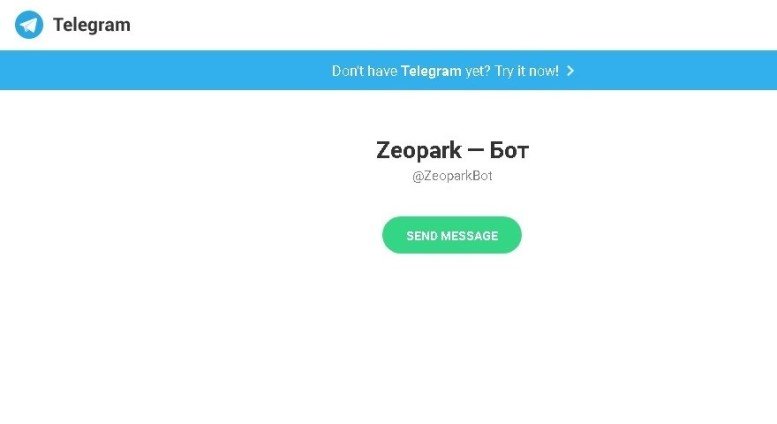Click the word 'SEND' on the green button
The image size is (777, 424).
pos(422,236)
